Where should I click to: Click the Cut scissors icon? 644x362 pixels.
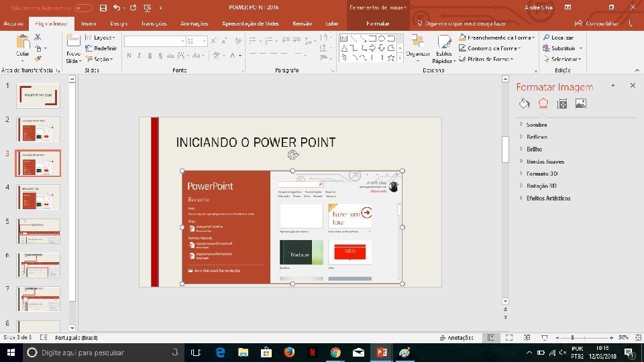(38, 39)
